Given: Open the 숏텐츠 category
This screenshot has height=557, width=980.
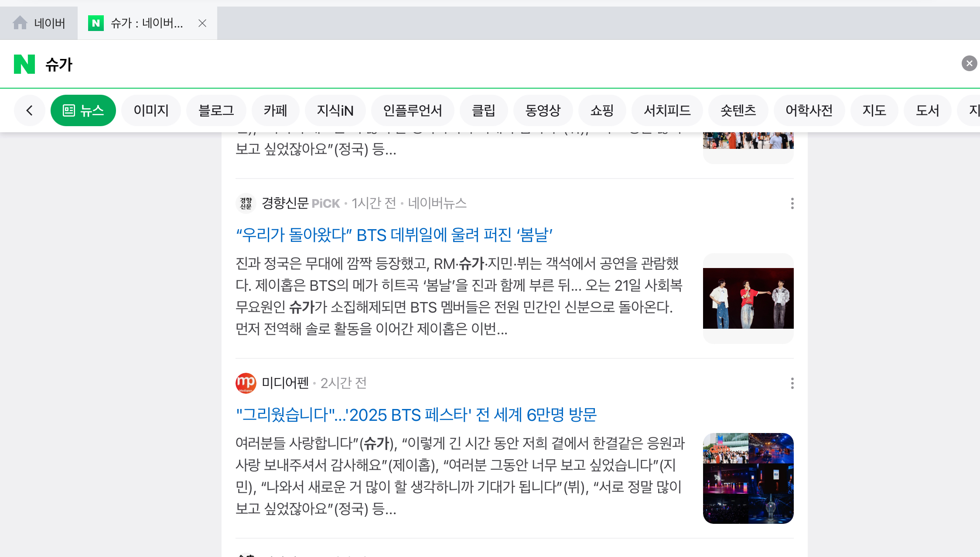Looking at the screenshot, I should [x=738, y=110].
